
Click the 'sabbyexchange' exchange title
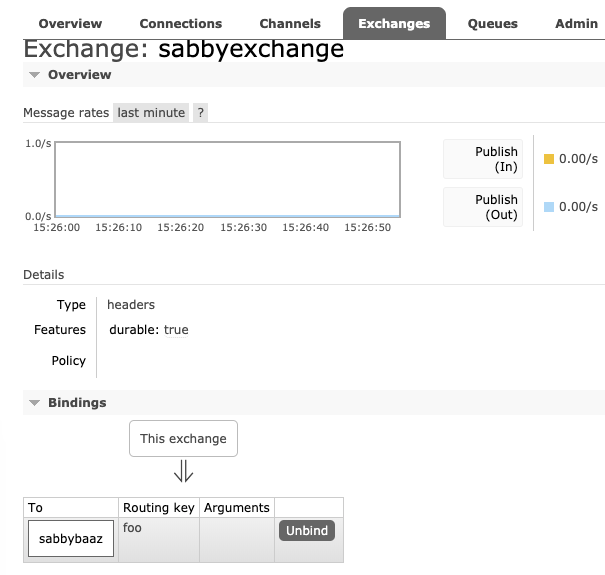coord(251,49)
